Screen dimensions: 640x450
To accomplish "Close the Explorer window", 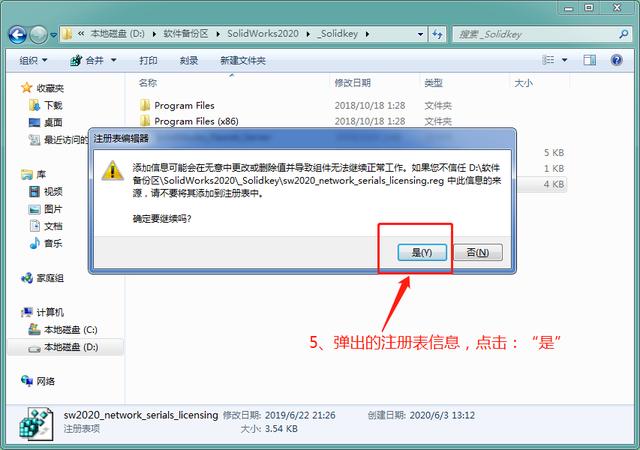I will point(617,8).
